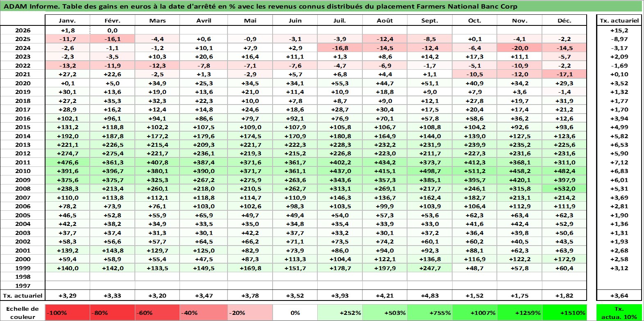Click the 'Tx. actua. 10%' green legend box

click(x=619, y=312)
